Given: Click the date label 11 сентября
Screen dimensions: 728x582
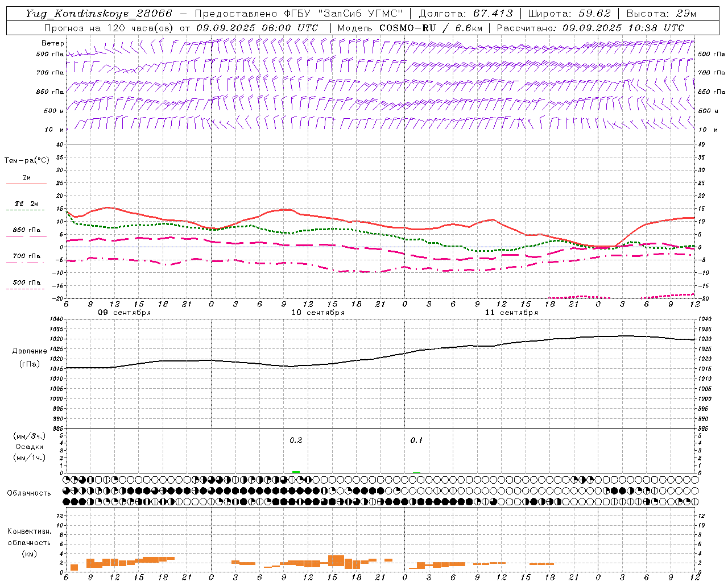Looking at the screenshot, I should pos(511,313).
